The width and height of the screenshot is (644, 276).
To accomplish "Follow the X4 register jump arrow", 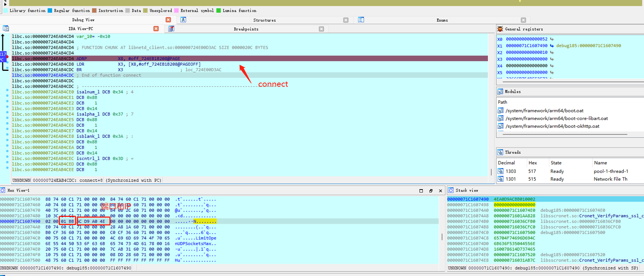I will click(x=552, y=66).
